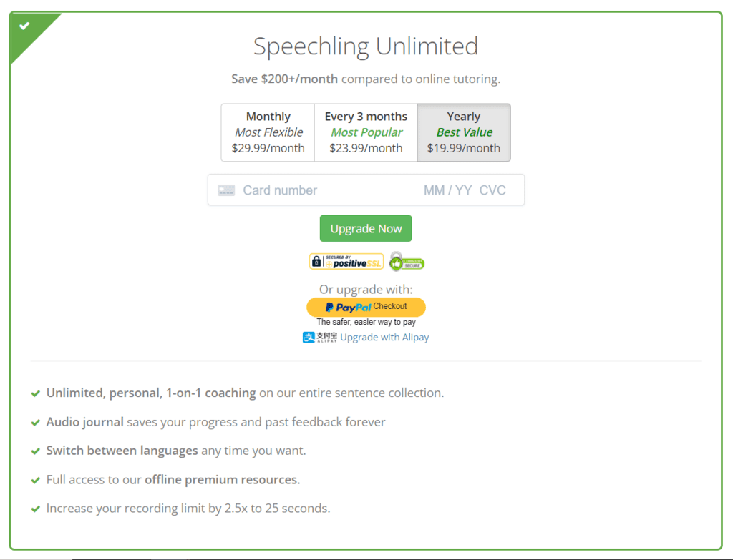Click the PositiveSSL secured badge
Screen dimensions: 733x560
[346, 262]
